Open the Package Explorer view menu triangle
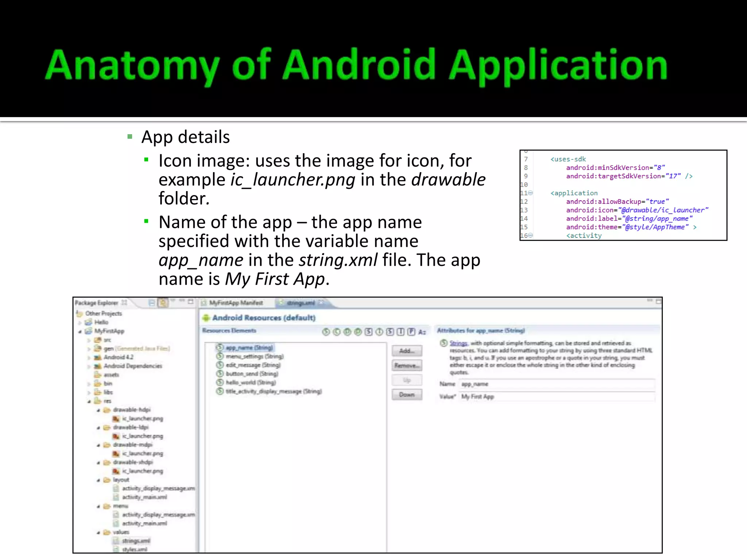The image size is (747, 560). pyautogui.click(x=174, y=300)
